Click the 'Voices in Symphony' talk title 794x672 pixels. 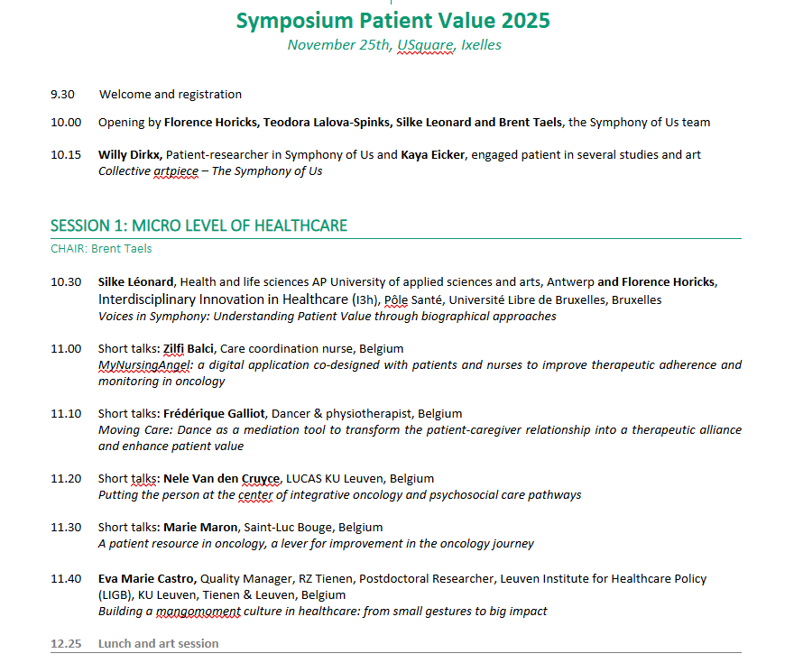click(x=327, y=317)
